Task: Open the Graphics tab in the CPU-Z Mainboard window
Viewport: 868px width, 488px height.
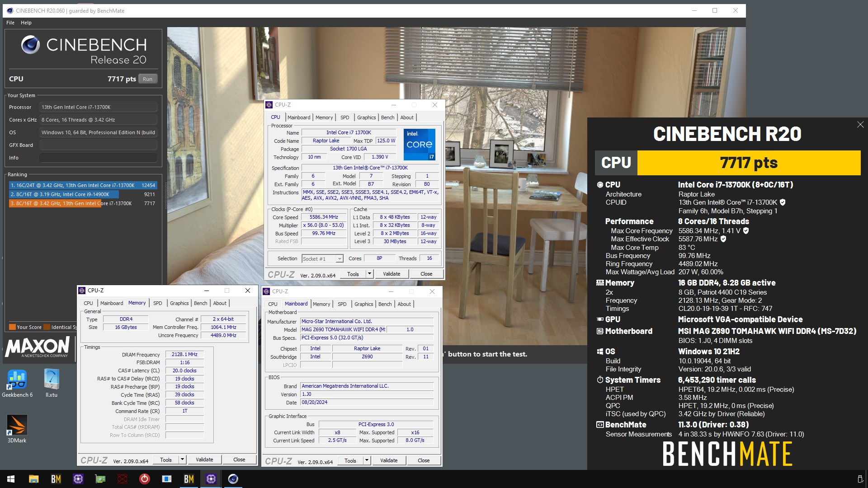Action: 364,304
